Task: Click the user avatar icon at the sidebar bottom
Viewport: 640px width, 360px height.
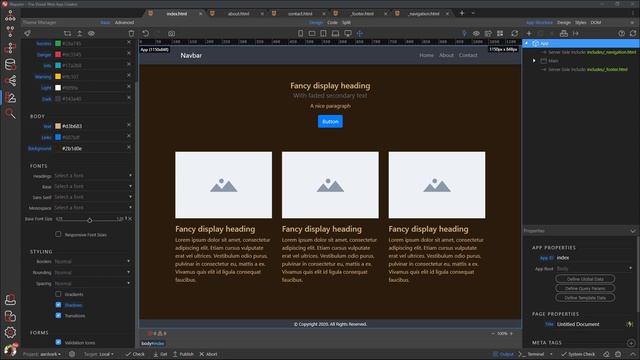Action: click(x=10, y=350)
